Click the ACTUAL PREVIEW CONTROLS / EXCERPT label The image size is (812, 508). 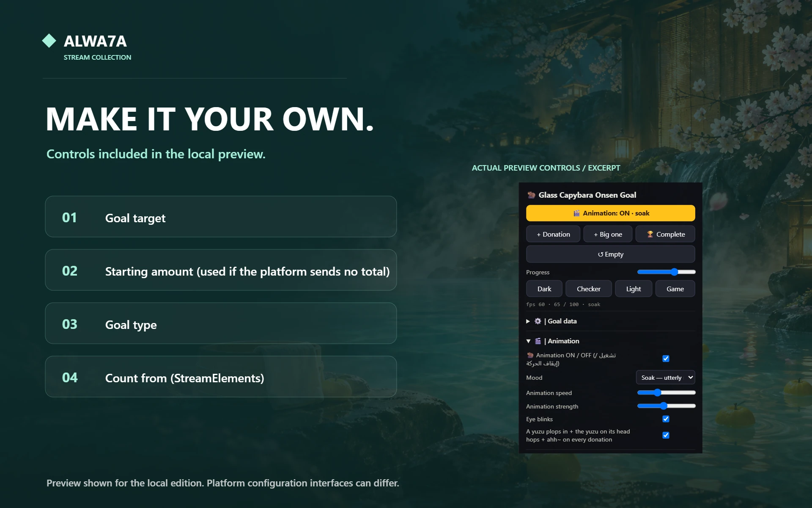546,168
